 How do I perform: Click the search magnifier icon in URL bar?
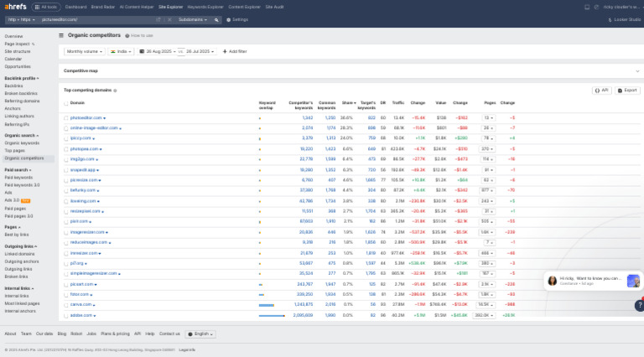pyautogui.click(x=216, y=18)
